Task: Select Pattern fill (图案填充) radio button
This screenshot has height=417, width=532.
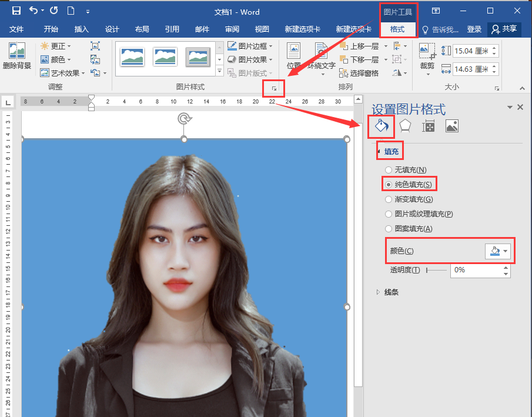Action: click(389, 229)
